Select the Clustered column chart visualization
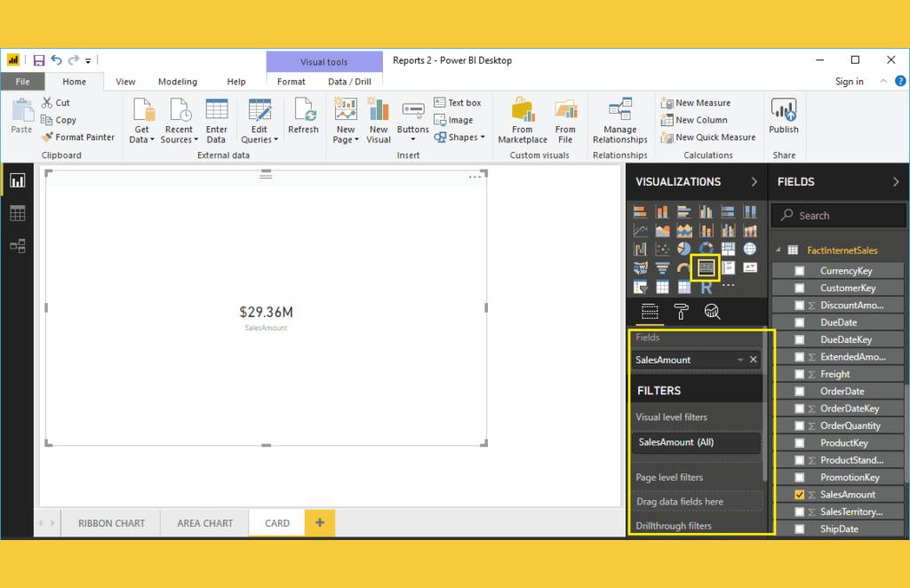Viewport: 910px width, 588px height. coord(706,211)
